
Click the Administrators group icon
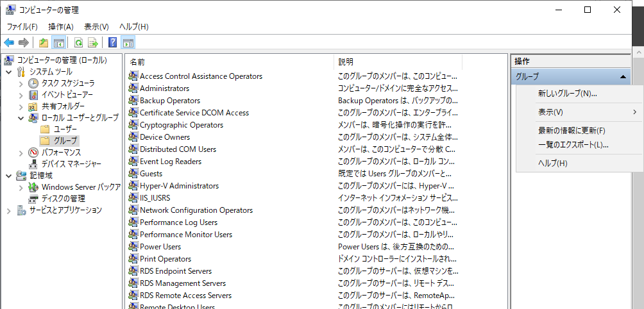click(133, 88)
